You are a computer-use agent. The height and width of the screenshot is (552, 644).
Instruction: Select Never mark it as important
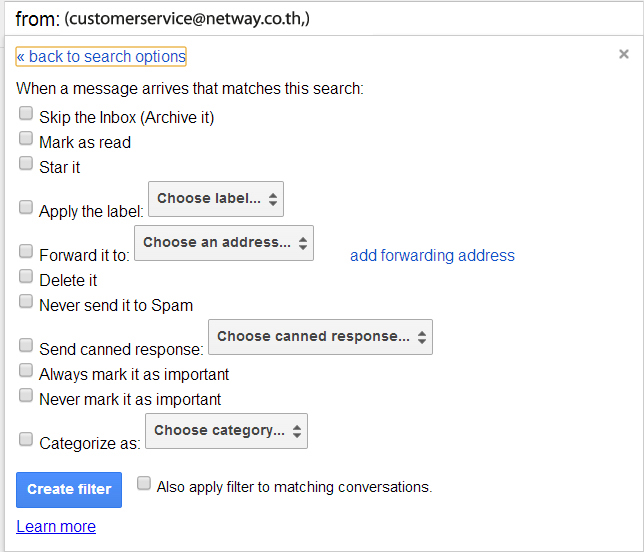click(x=26, y=396)
